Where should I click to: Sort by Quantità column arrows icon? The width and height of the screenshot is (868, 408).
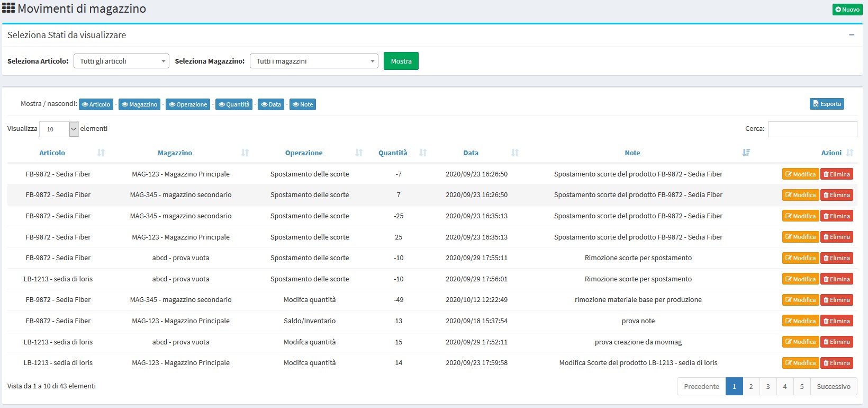(423, 153)
